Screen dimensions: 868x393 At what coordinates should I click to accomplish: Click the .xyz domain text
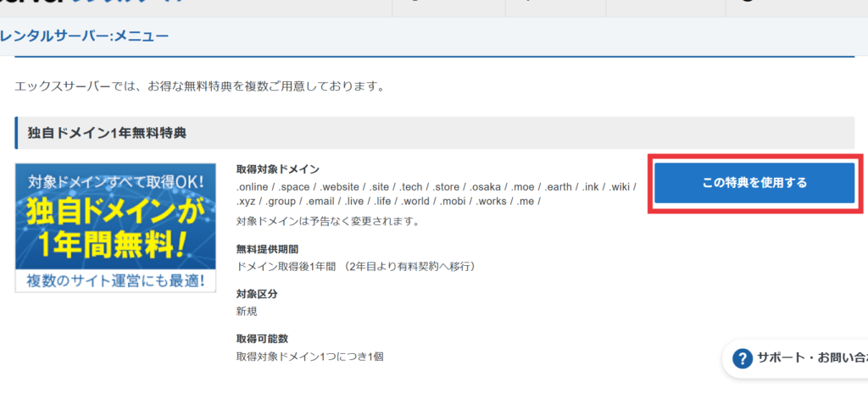(246, 202)
